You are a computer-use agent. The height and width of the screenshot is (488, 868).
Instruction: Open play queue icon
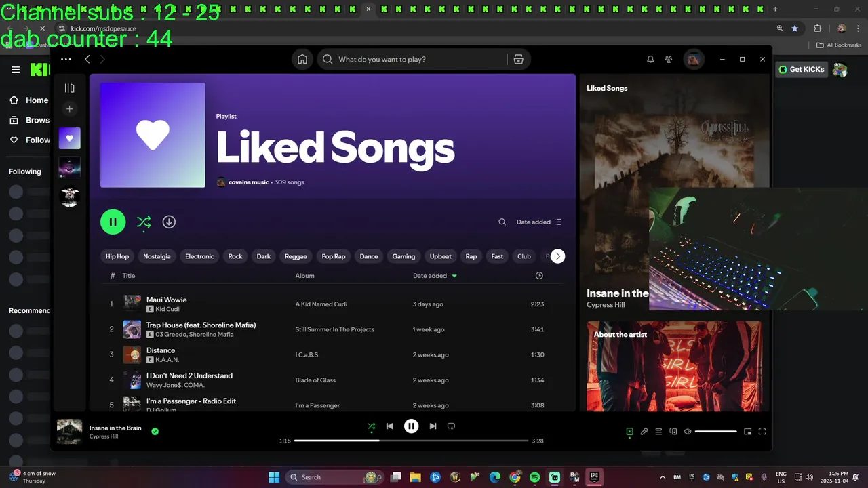[658, 432]
